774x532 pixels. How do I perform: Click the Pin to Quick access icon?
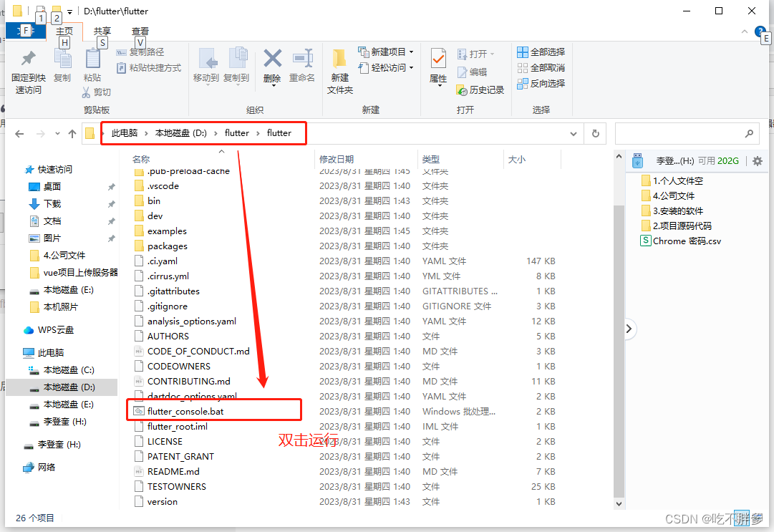29,59
